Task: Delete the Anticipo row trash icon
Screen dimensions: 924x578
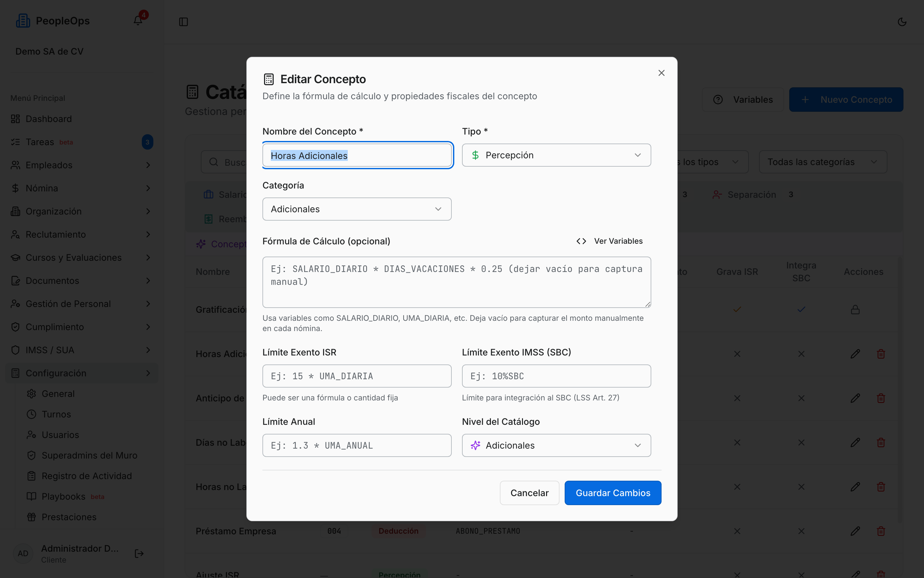Action: pos(881,398)
